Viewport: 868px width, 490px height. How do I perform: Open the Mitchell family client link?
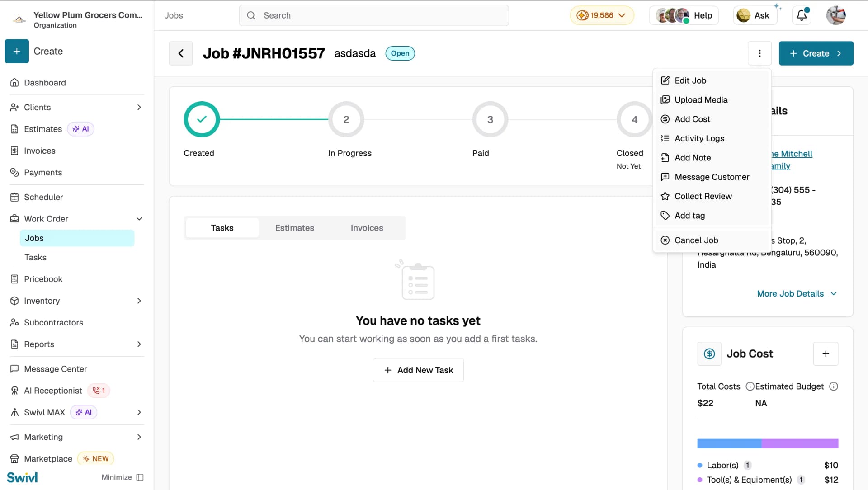[x=791, y=160]
